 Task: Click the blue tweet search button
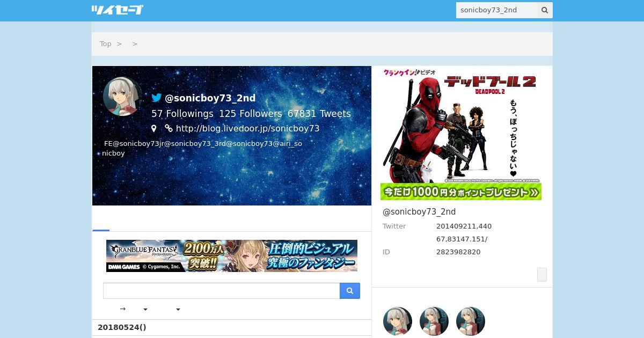click(350, 291)
